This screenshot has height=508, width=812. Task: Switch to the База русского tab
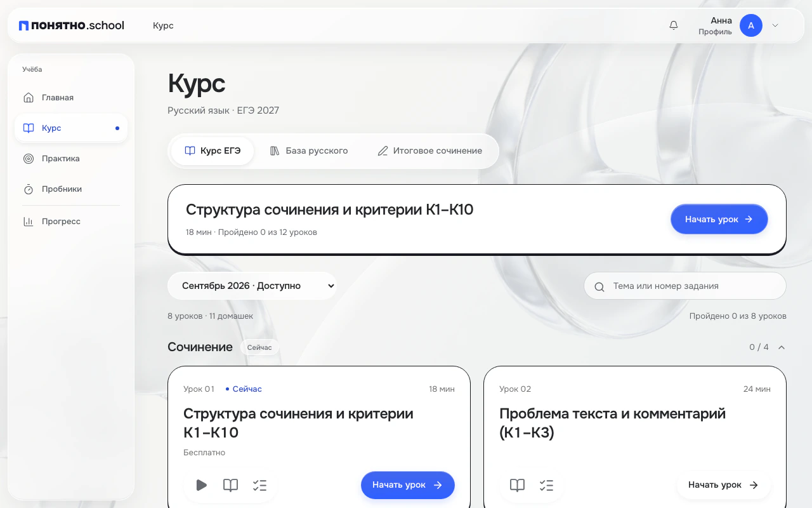click(309, 151)
